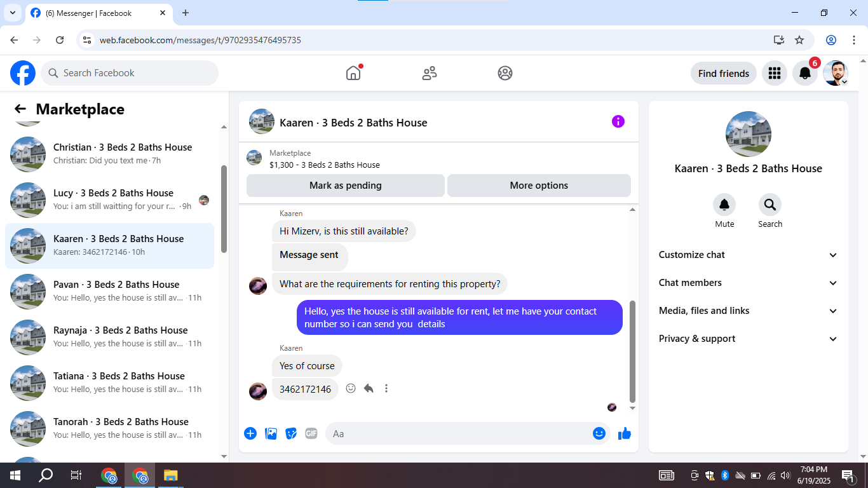
Task: Reload the page
Action: 60,40
